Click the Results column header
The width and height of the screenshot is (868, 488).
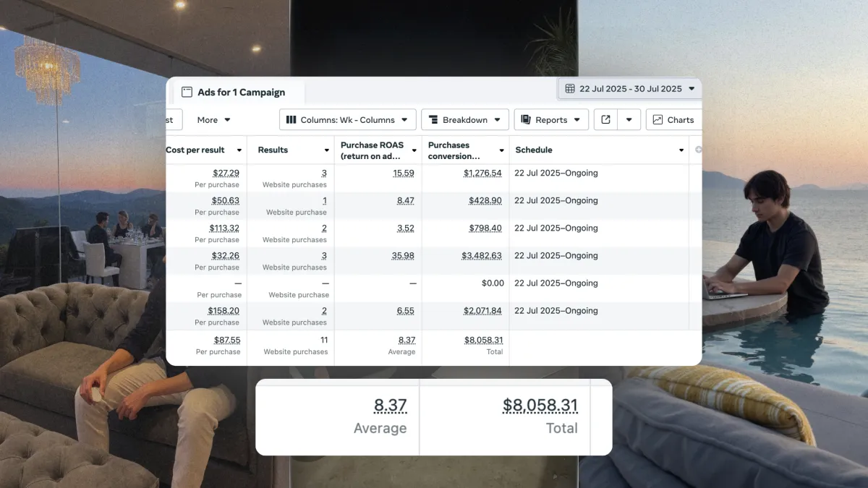coord(291,150)
